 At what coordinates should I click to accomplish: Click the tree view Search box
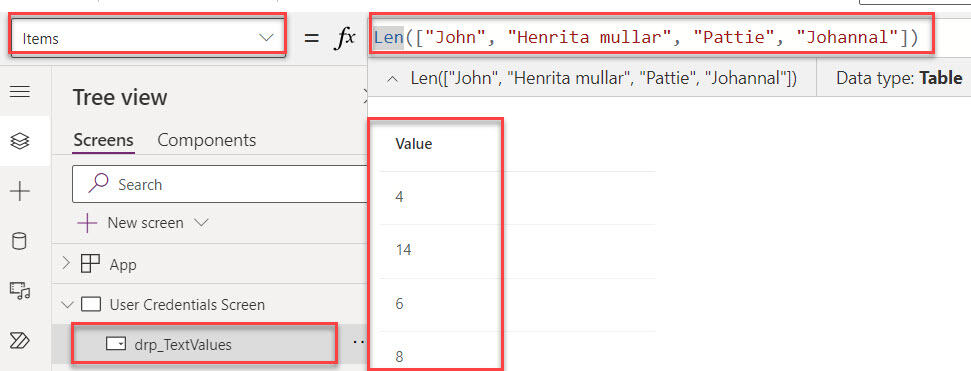pyautogui.click(x=220, y=184)
